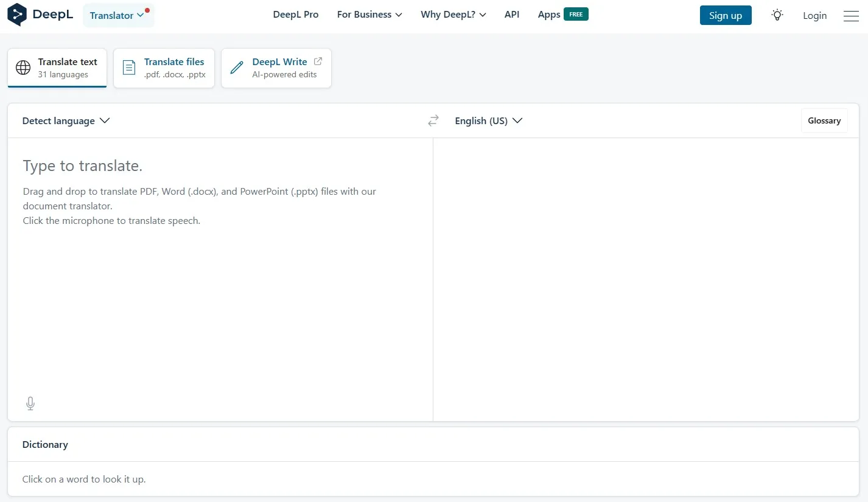The height and width of the screenshot is (502, 868).
Task: Open the hamburger menu
Action: (851, 16)
